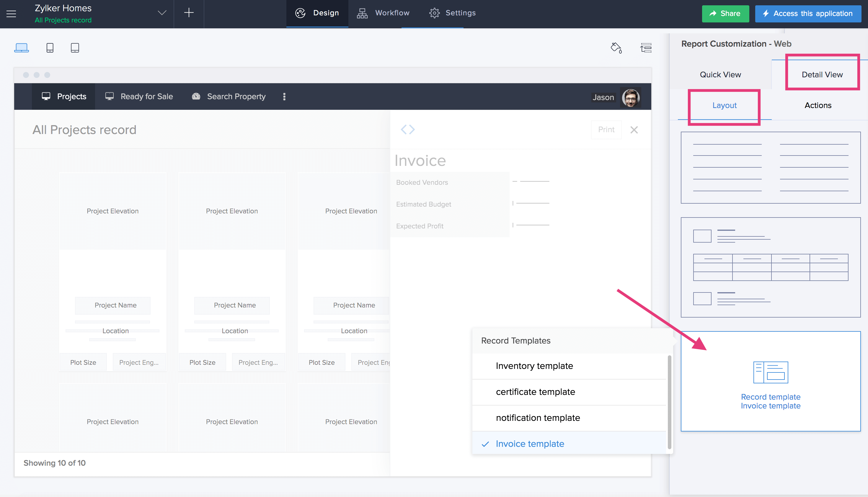Viewport: 868px width, 497px height.
Task: Select the desktop web preview icon
Action: click(x=22, y=48)
